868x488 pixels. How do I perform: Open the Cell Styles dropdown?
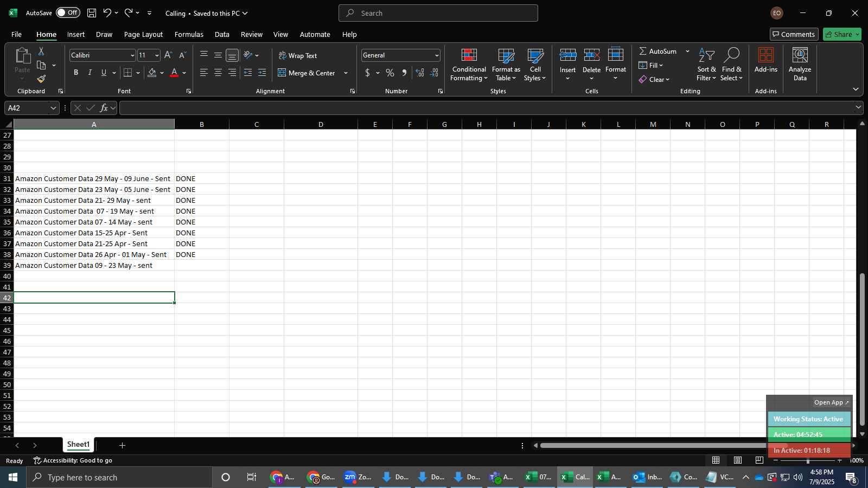[x=535, y=65]
